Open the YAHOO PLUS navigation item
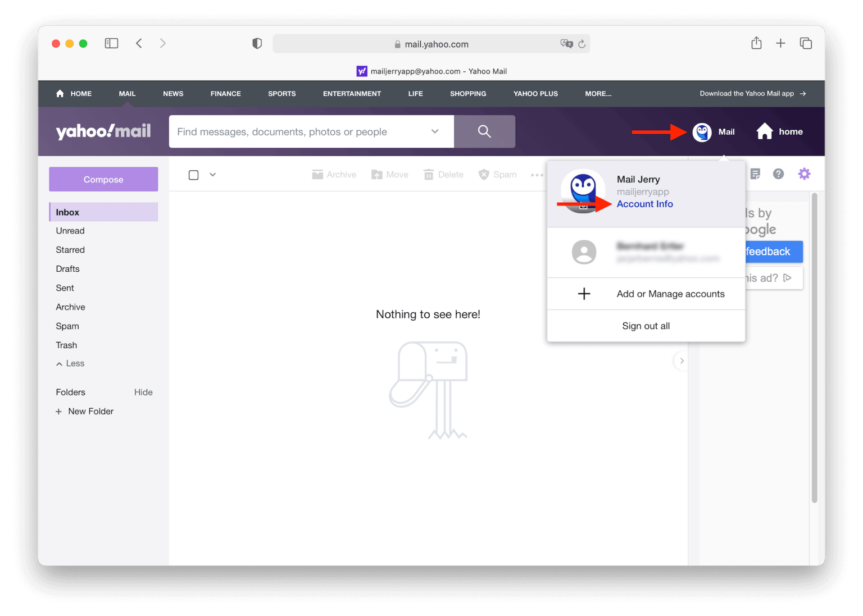The width and height of the screenshot is (863, 616). point(535,94)
